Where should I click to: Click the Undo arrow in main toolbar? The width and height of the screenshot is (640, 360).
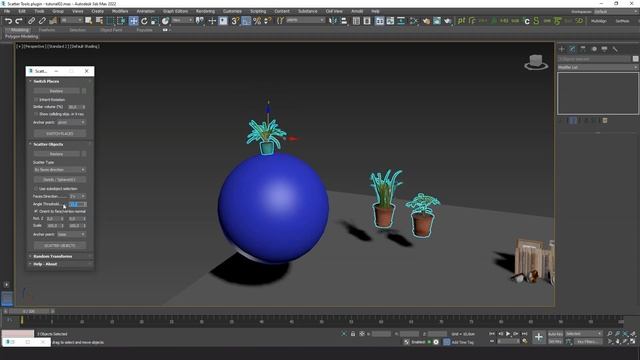pos(8,21)
